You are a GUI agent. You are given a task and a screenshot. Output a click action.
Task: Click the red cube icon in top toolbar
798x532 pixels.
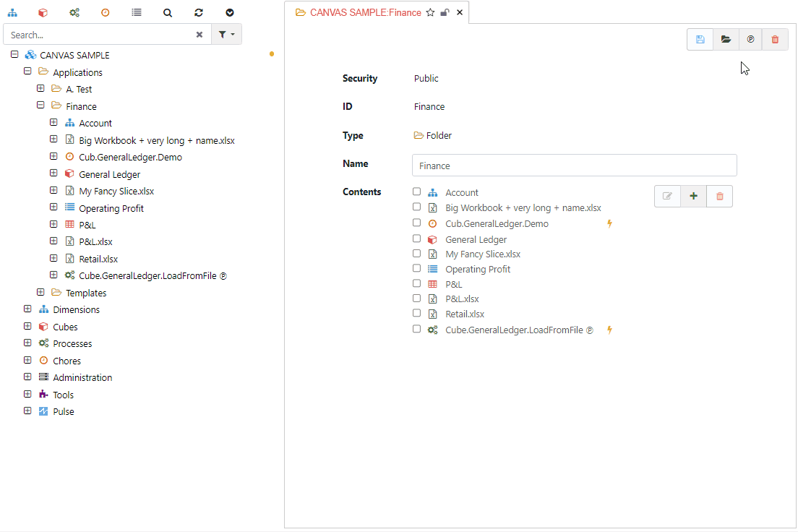[43, 13]
